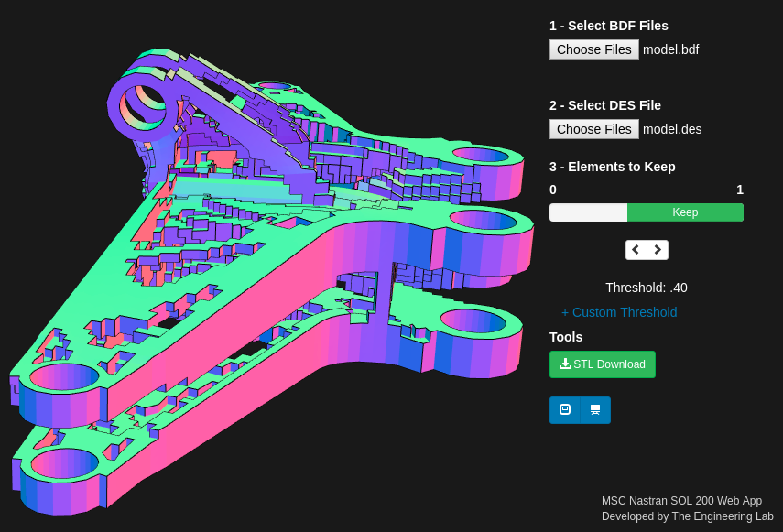
Task: Decrease threshold with left chevron button
Action: pyautogui.click(x=636, y=250)
